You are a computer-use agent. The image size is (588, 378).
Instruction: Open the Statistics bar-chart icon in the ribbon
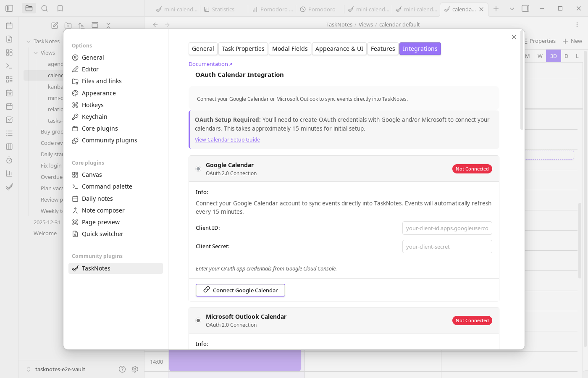[x=9, y=173]
